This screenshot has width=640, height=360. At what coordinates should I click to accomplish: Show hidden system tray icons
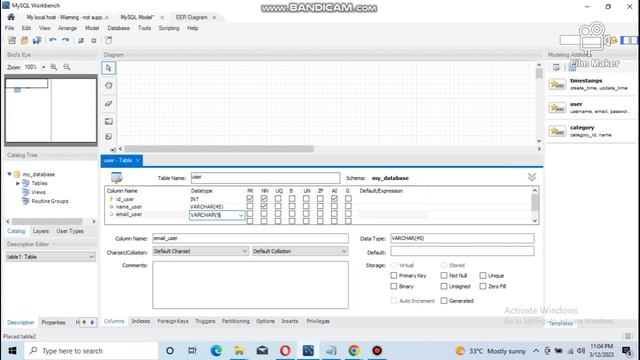coord(536,351)
